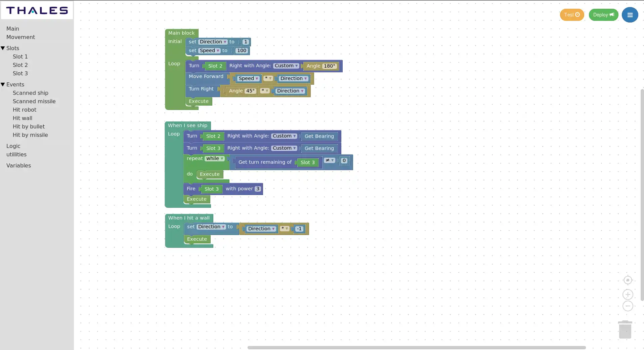Image resolution: width=644 pixels, height=350 pixels.
Task: Open the Main toolbox category
Action: tap(13, 29)
